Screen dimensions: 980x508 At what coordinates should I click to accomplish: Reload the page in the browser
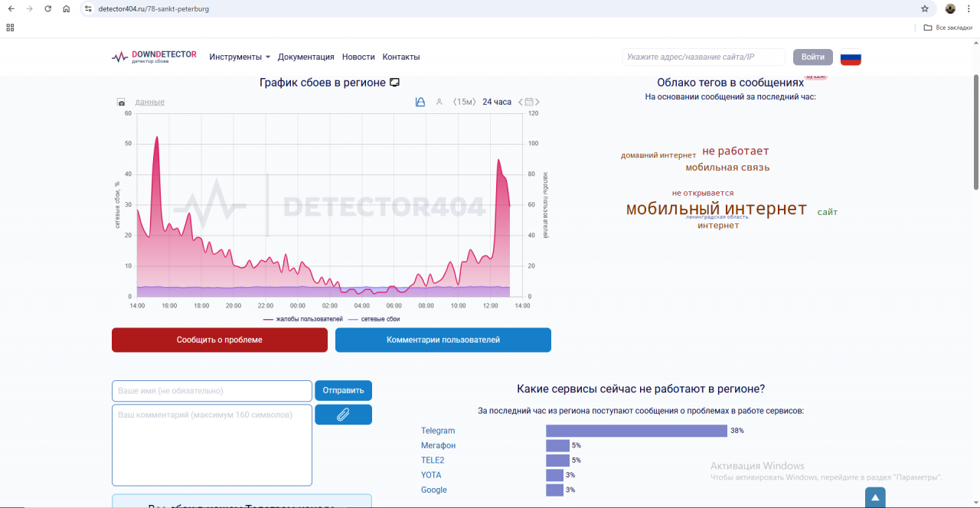click(x=47, y=9)
